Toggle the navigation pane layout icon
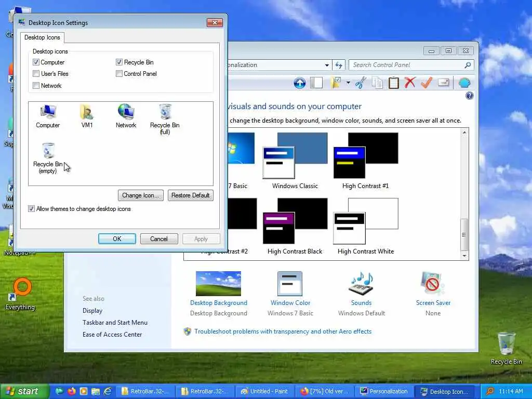The height and width of the screenshot is (399, 532). tap(316, 83)
